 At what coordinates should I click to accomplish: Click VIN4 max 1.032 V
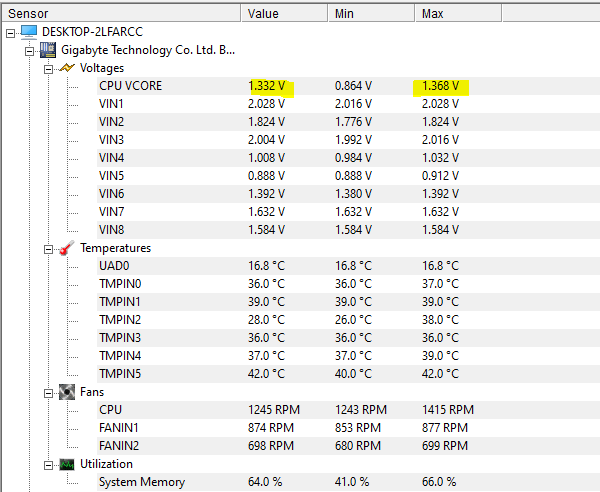point(440,158)
